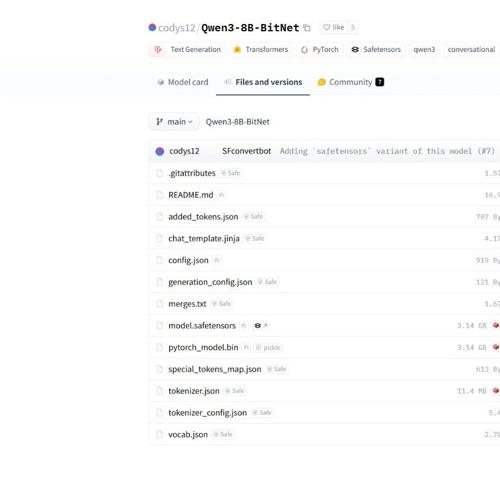Click the 3.14 GB size of model.safetensors
Viewport: 500px width, 500px height.
click(472, 326)
